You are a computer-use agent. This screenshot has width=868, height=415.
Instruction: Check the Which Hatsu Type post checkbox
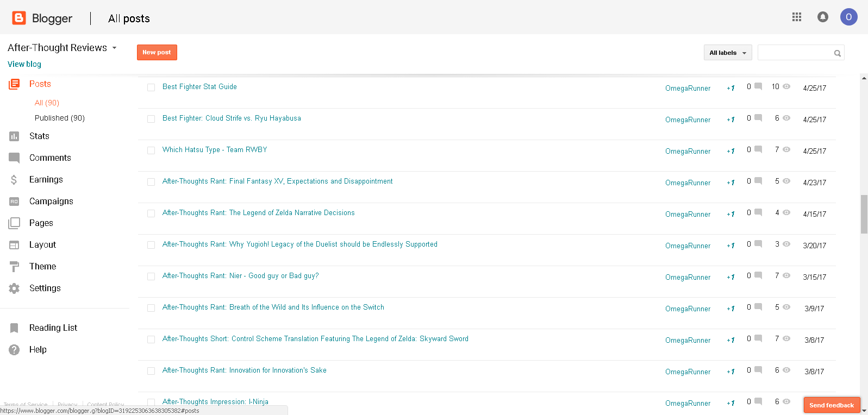pos(151,150)
